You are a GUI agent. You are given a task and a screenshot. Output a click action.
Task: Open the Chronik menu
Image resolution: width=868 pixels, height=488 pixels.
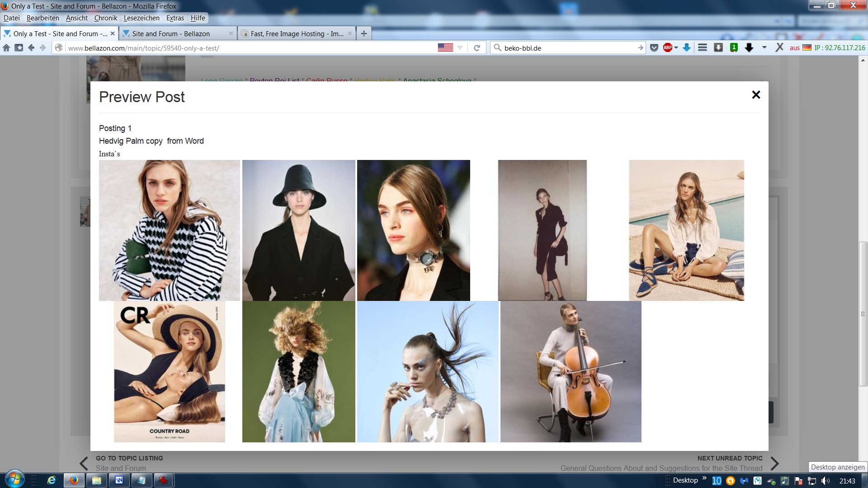pos(105,18)
